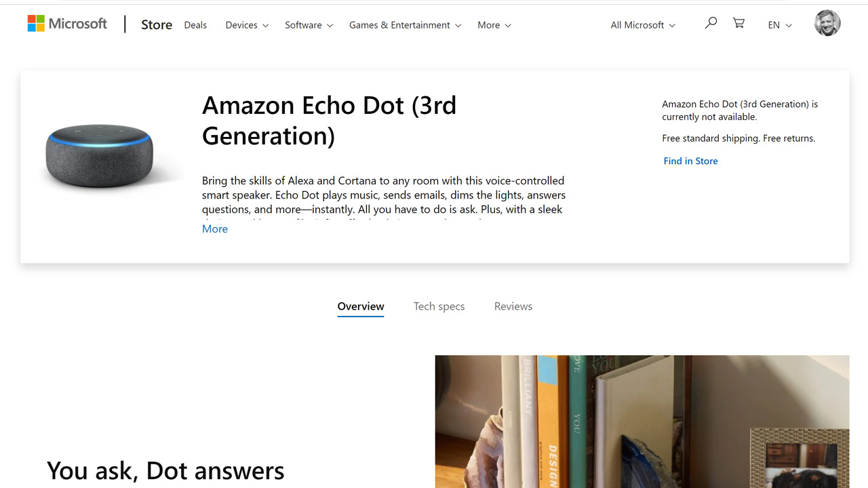The image size is (868, 488).
Task: Click the Amazon Echo Dot product title
Action: [330, 121]
